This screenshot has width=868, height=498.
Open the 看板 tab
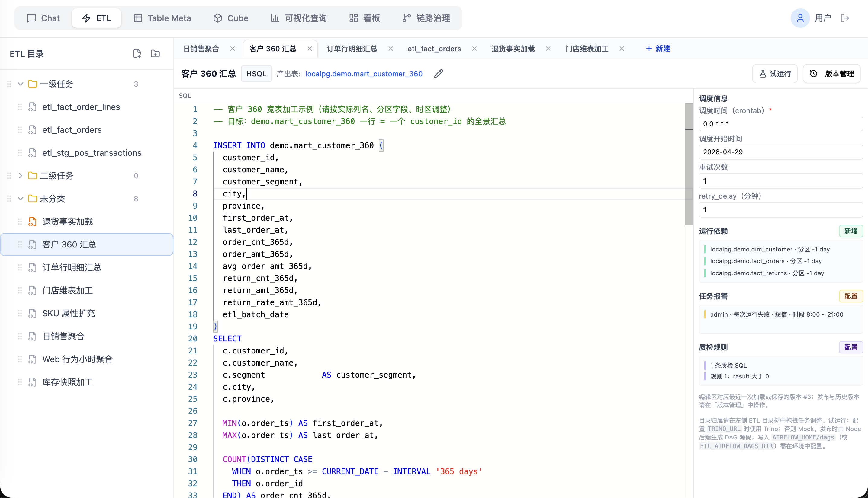coord(365,18)
